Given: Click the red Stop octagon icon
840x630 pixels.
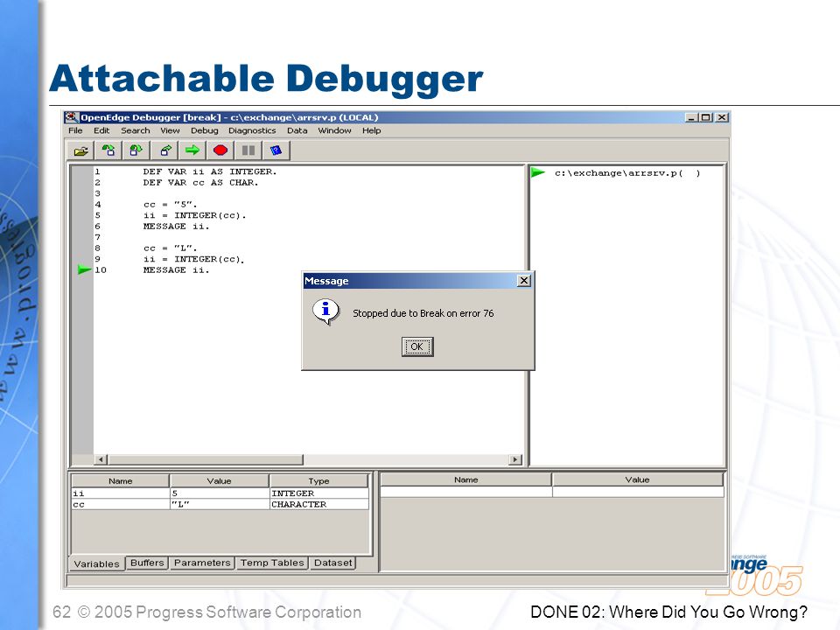Looking at the screenshot, I should click(x=220, y=150).
